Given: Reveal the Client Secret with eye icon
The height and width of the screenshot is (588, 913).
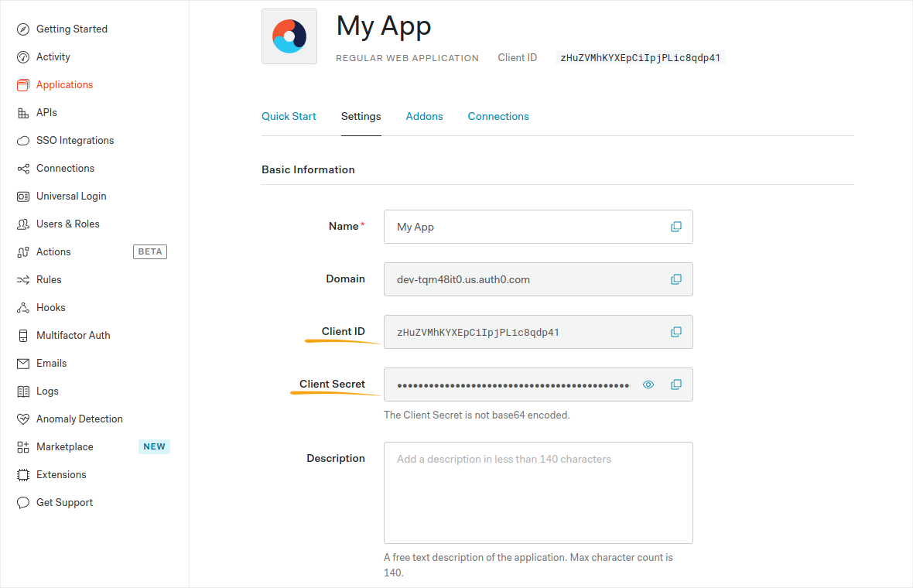Looking at the screenshot, I should pyautogui.click(x=649, y=385).
